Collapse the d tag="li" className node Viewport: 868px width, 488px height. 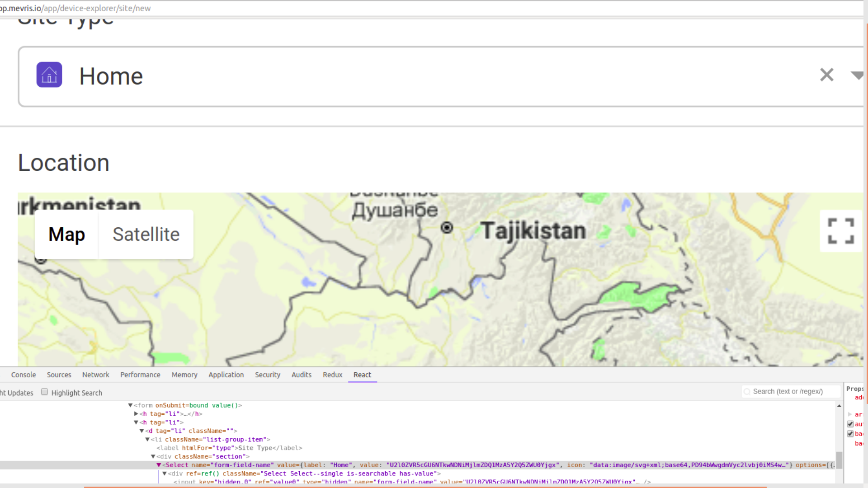[x=142, y=431]
